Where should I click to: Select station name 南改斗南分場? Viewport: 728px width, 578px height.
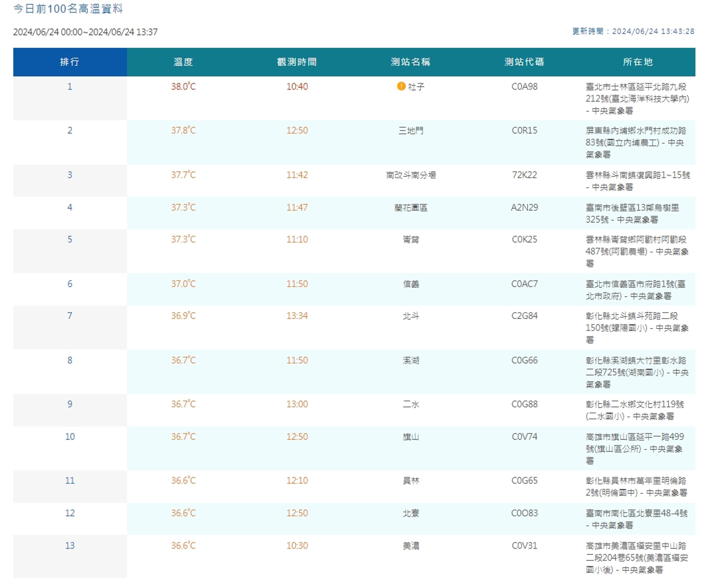tap(411, 175)
